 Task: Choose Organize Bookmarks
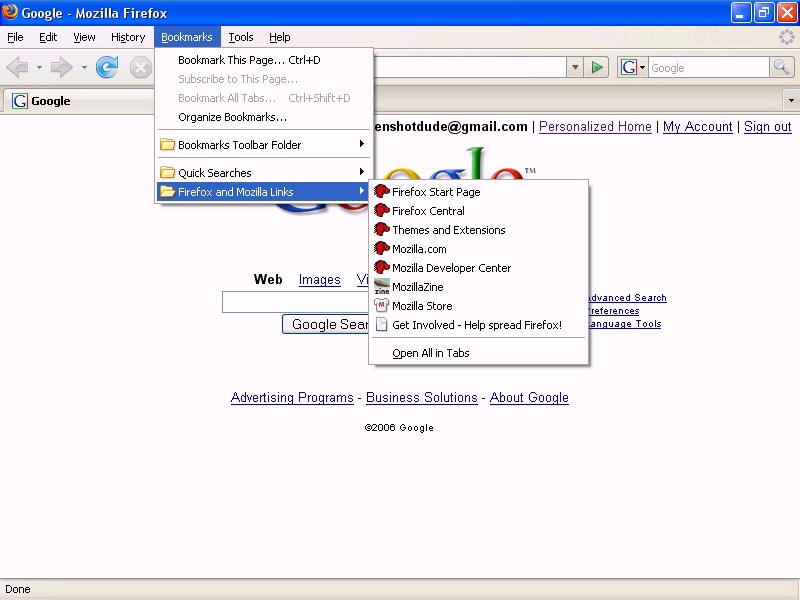click(x=264, y=117)
